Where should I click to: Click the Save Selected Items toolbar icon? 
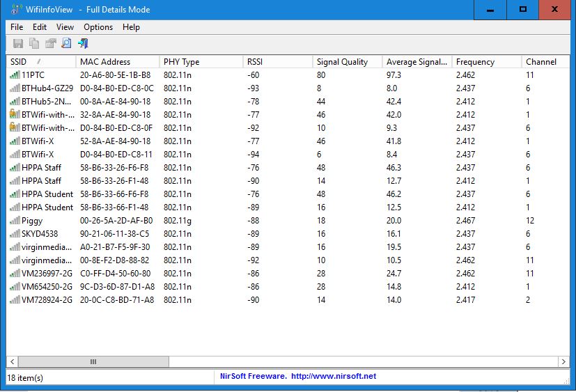[x=18, y=44]
